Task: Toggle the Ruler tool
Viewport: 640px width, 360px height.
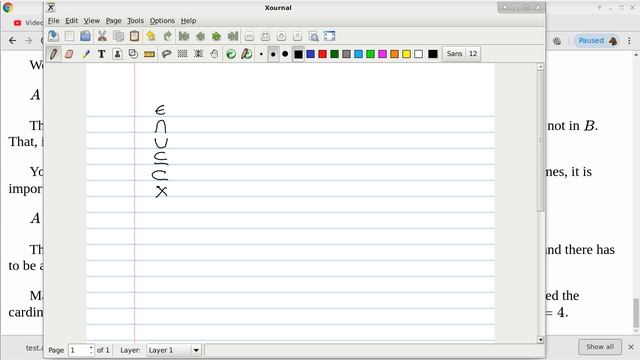Action: click(149, 54)
